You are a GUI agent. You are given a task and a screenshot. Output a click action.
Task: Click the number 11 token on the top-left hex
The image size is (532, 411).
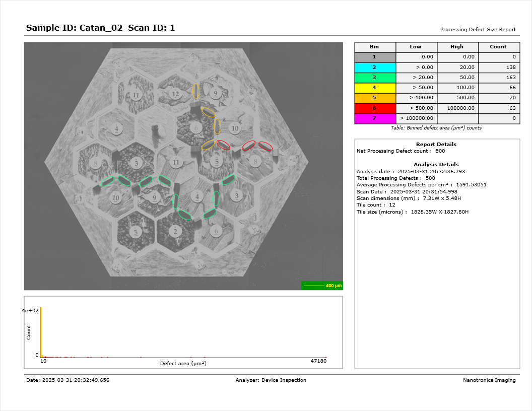[x=136, y=95]
